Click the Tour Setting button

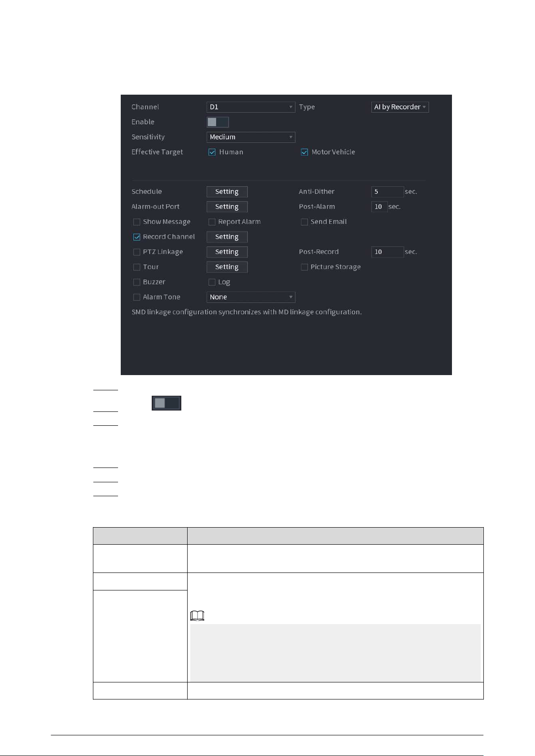tap(227, 267)
